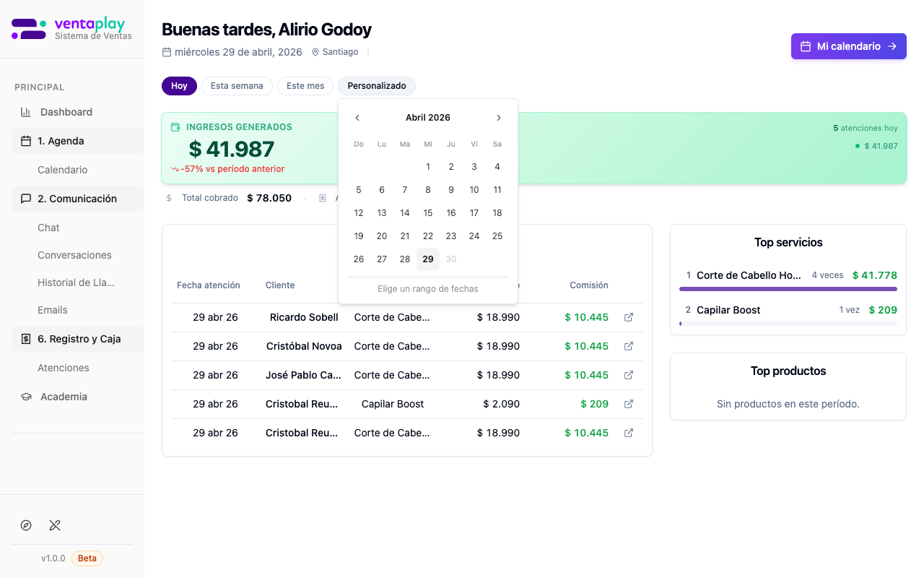Viewport: 924px width, 578px height.
Task: Click external link icon for Cristóbal Novoa
Action: pyautogui.click(x=628, y=346)
